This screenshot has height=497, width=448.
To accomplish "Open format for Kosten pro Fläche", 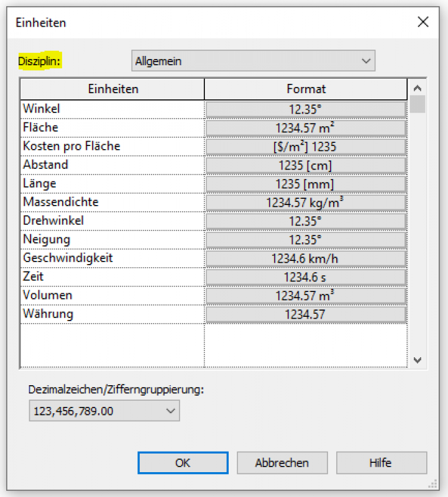I will pos(305,147).
